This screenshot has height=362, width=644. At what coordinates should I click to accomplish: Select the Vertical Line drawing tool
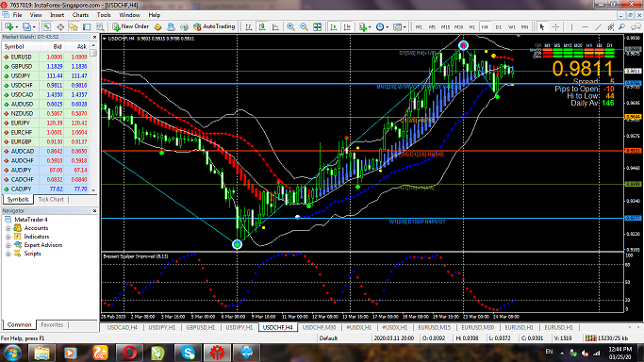pos(571,26)
